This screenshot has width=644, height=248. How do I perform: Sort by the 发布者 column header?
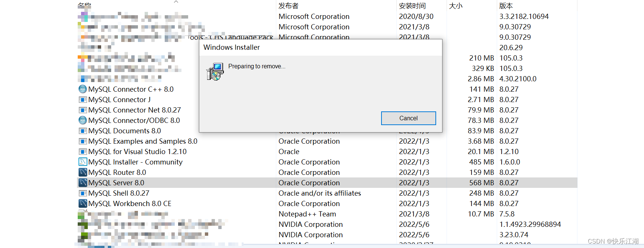tap(289, 6)
